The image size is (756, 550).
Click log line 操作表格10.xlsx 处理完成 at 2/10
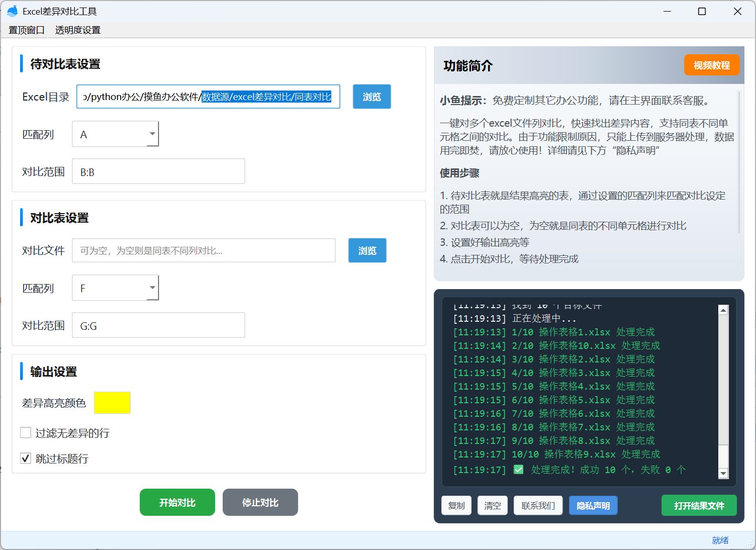556,345
